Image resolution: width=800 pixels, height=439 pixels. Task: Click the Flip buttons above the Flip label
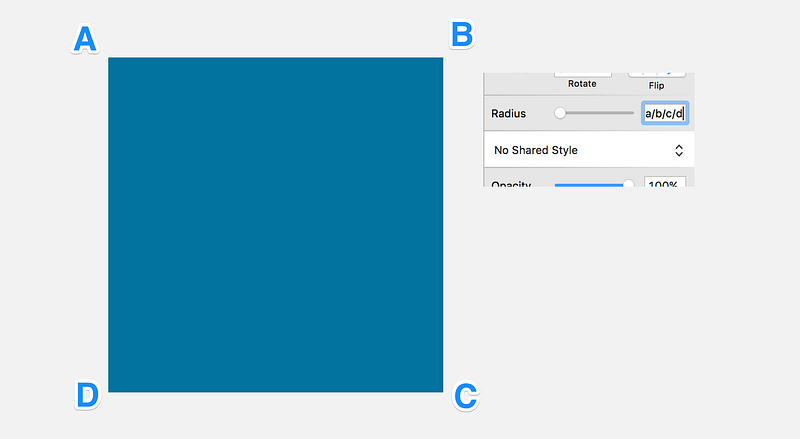click(657, 75)
